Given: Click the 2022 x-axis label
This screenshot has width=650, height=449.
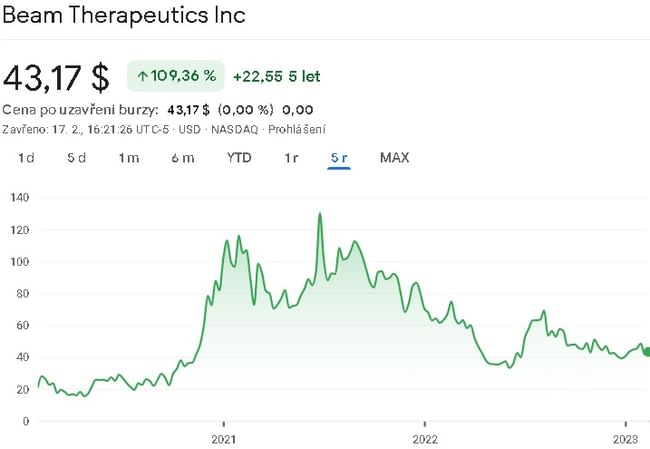Looking at the screenshot, I should point(425,438).
